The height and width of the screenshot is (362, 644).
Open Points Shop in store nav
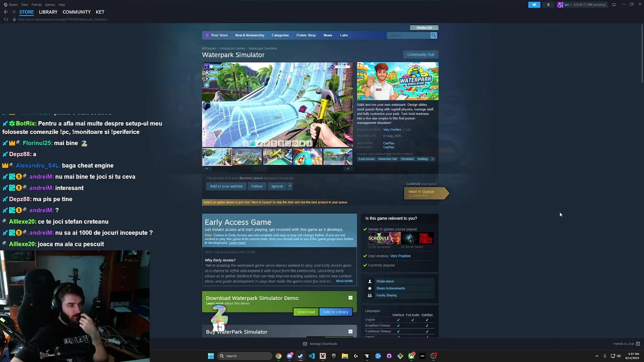tap(306, 35)
